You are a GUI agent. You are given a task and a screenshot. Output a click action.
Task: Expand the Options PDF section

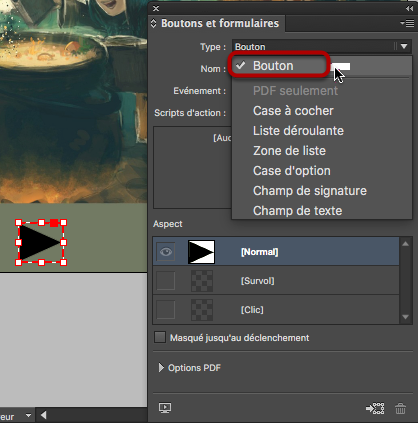pos(161,368)
